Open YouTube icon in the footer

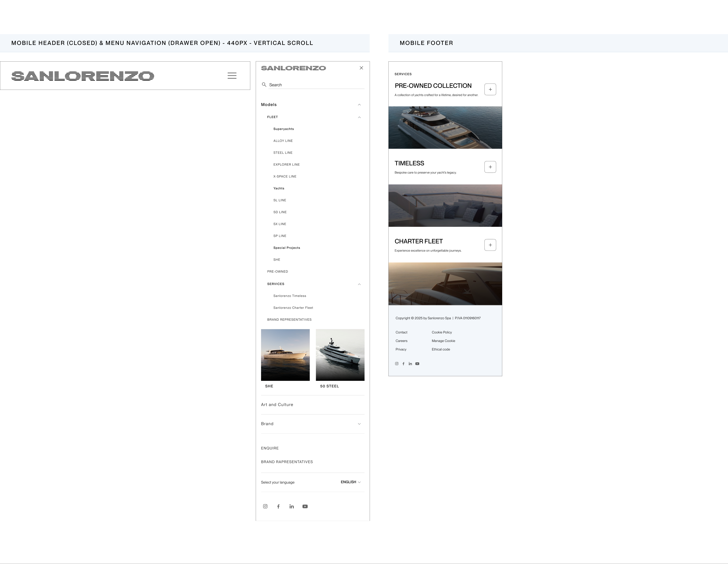(417, 364)
